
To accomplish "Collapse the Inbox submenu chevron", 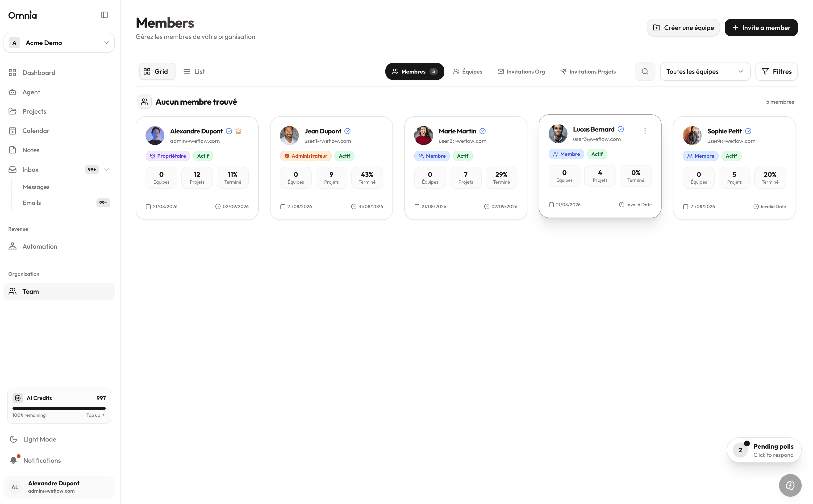I will tap(107, 170).
